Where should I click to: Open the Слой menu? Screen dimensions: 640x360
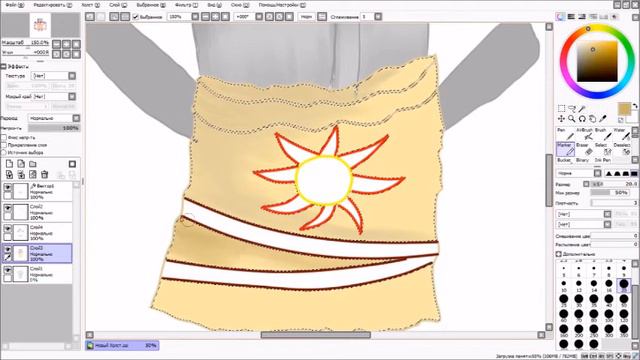click(x=118, y=5)
